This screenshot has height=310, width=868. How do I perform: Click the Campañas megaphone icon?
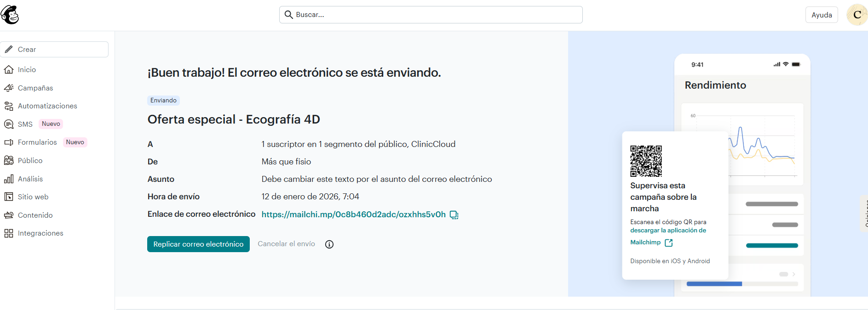pyautogui.click(x=9, y=88)
